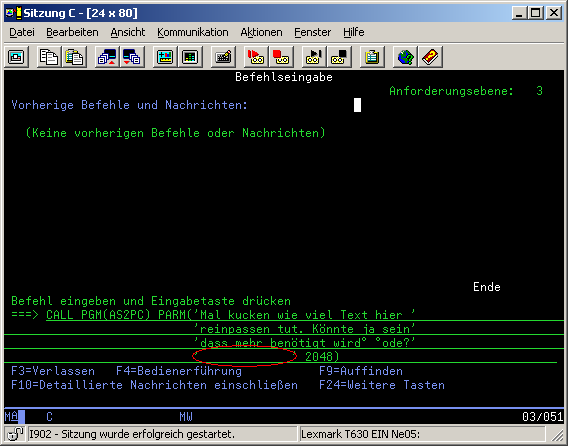Start macro recording with the red record icon
Image resolution: width=568 pixels, height=446 pixels.
[x=256, y=57]
